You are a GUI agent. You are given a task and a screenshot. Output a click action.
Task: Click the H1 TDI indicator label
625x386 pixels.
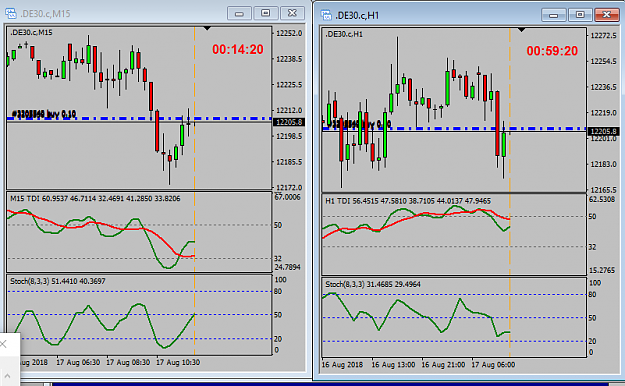pyautogui.click(x=408, y=201)
